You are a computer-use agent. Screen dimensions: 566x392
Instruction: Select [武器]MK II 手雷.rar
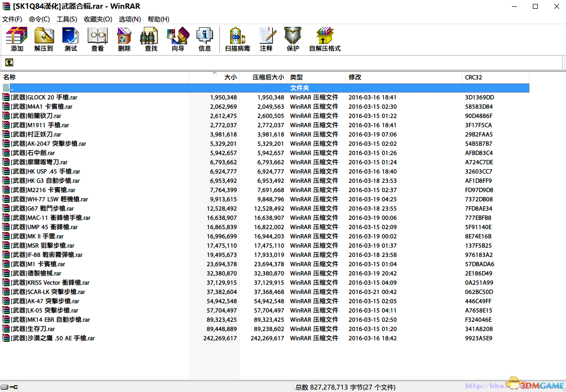(x=37, y=236)
